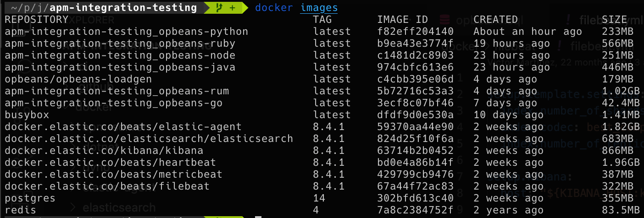The width and height of the screenshot is (644, 218).
Task: Select the opbeans/opbeans-loadgen repository row
Action: click(78, 79)
